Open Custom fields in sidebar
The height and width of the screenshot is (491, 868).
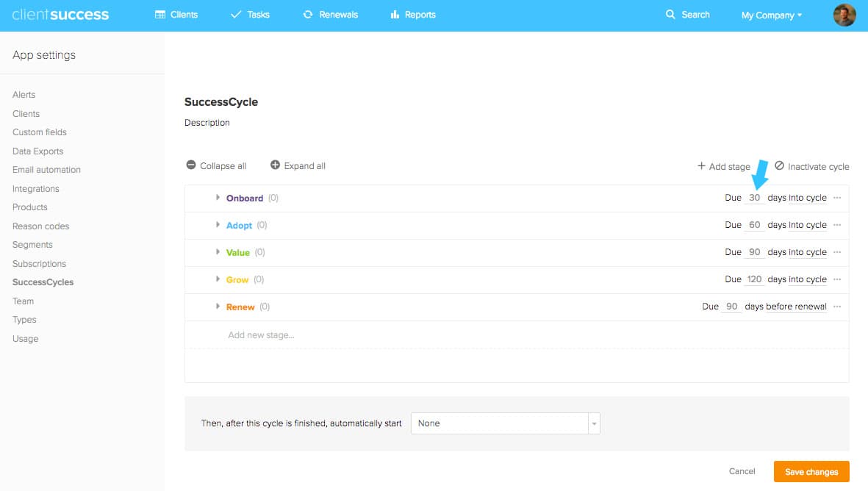coord(39,132)
